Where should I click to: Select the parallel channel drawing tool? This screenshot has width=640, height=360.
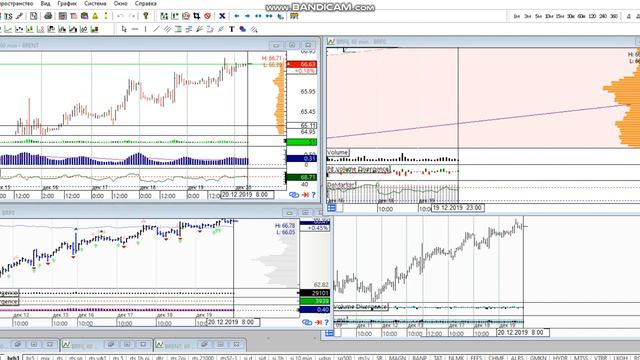(x=167, y=29)
